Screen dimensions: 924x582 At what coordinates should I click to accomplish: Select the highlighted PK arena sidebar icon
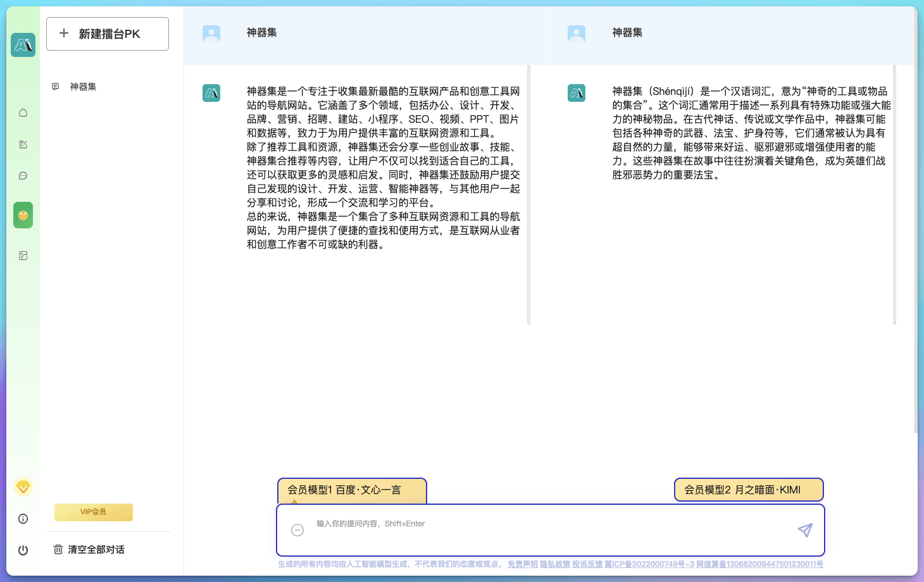tap(23, 216)
